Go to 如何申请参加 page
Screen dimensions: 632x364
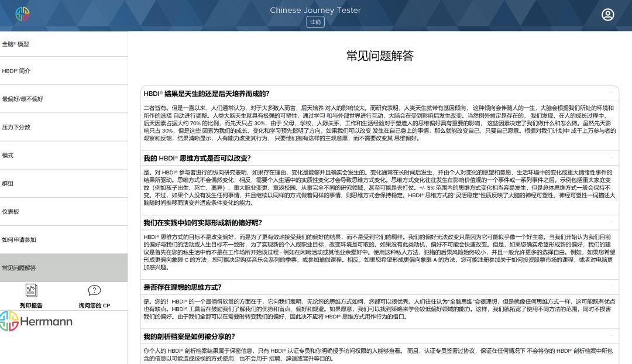tap(64, 240)
